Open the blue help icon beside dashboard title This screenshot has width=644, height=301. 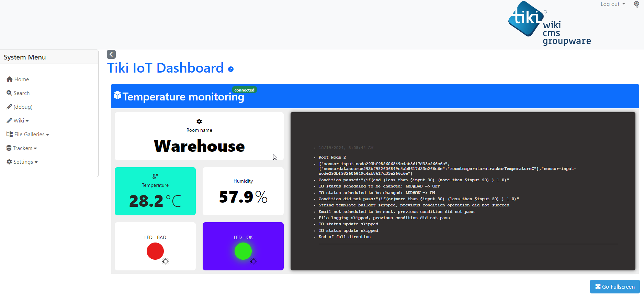[231, 69]
